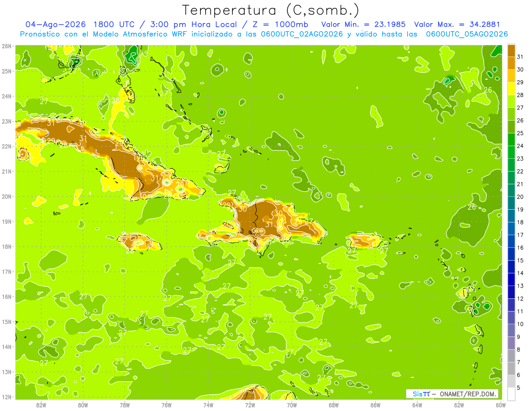Click legend value 5 on the color scale
532x411 pixels.
tap(520, 388)
